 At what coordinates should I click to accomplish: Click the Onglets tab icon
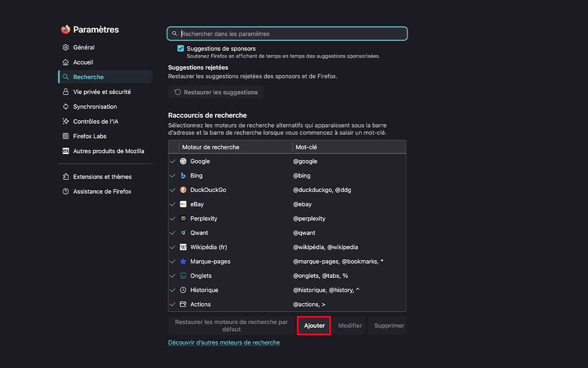(x=183, y=276)
